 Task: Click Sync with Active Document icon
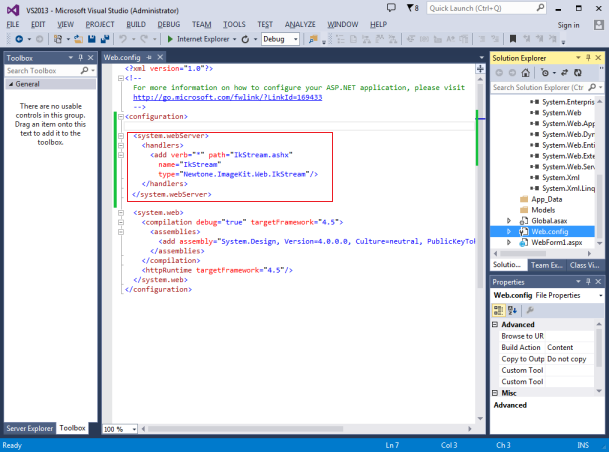[564, 73]
